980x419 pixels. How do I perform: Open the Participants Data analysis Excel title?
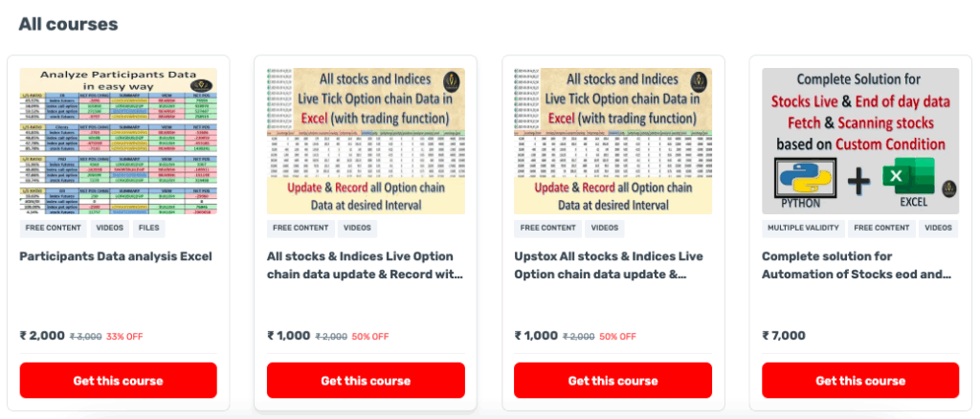(x=115, y=256)
